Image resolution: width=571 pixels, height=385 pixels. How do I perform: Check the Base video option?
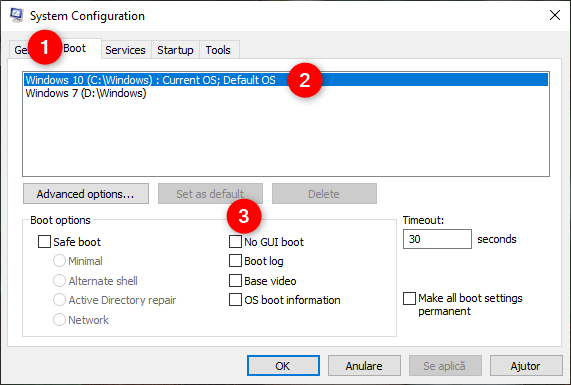pyautogui.click(x=235, y=281)
